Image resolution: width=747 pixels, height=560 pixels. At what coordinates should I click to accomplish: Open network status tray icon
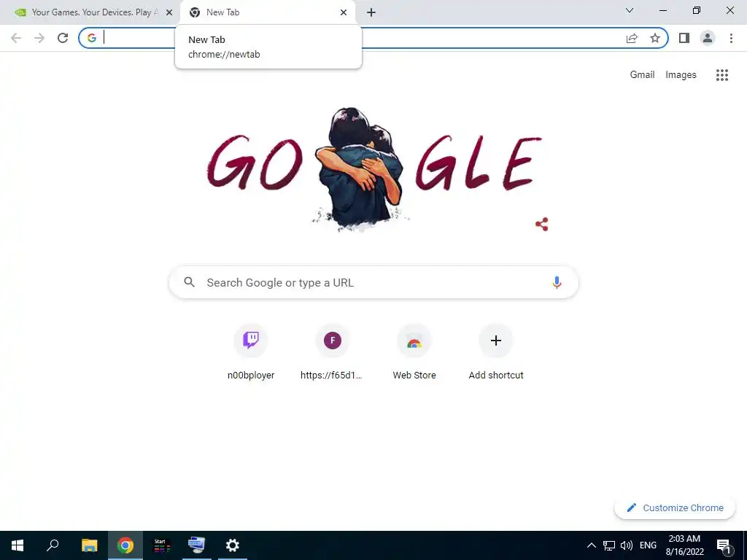pyautogui.click(x=609, y=545)
